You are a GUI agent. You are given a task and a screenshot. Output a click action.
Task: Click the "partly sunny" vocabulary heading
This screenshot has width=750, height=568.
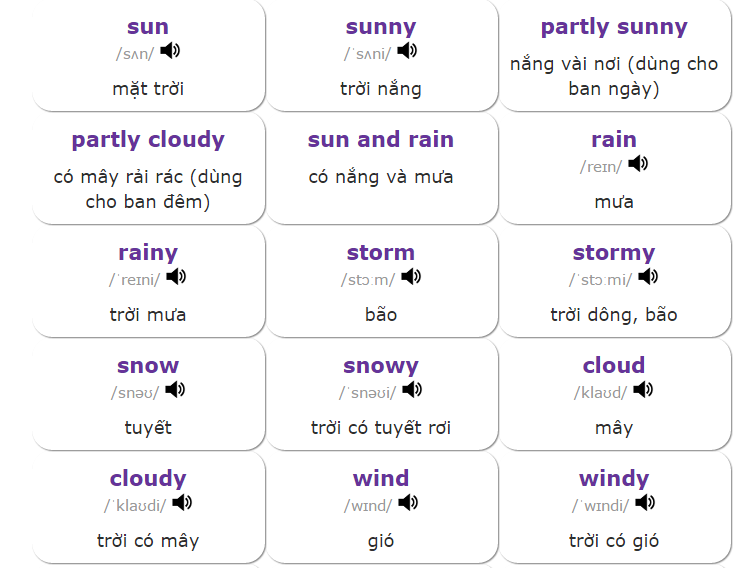(614, 27)
